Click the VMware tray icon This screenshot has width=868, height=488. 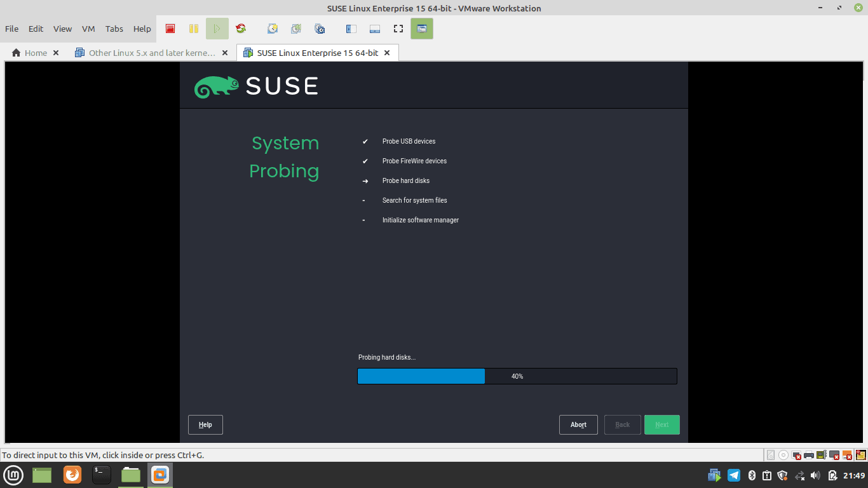pos(714,475)
